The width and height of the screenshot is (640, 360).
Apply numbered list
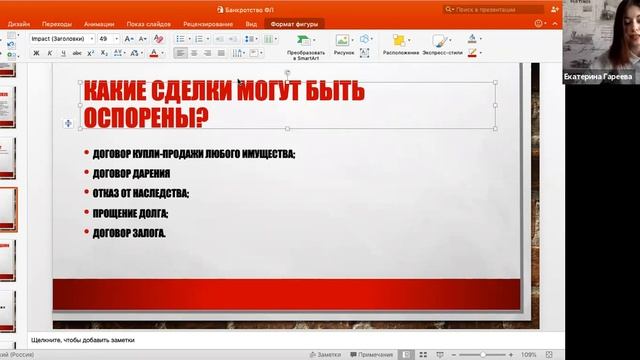click(199, 39)
